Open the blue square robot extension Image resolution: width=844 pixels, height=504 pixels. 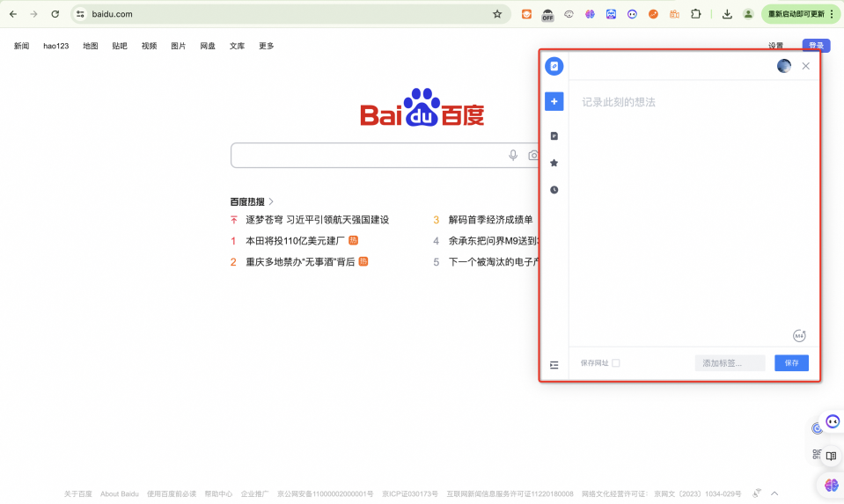click(x=611, y=14)
